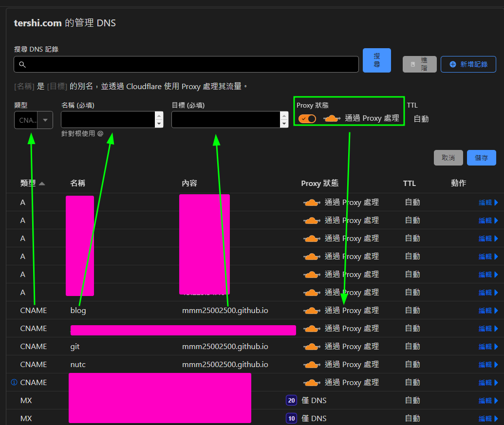Screen dimensions: 504x425
Task: Click the plus icon in the 新增記錄 button
Action: click(x=452, y=64)
